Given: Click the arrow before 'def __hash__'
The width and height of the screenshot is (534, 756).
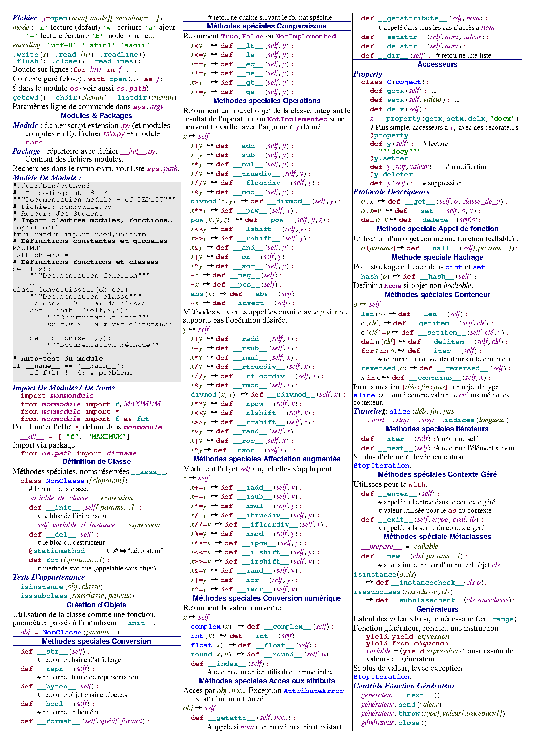Looking at the screenshot, I should click(396, 276).
